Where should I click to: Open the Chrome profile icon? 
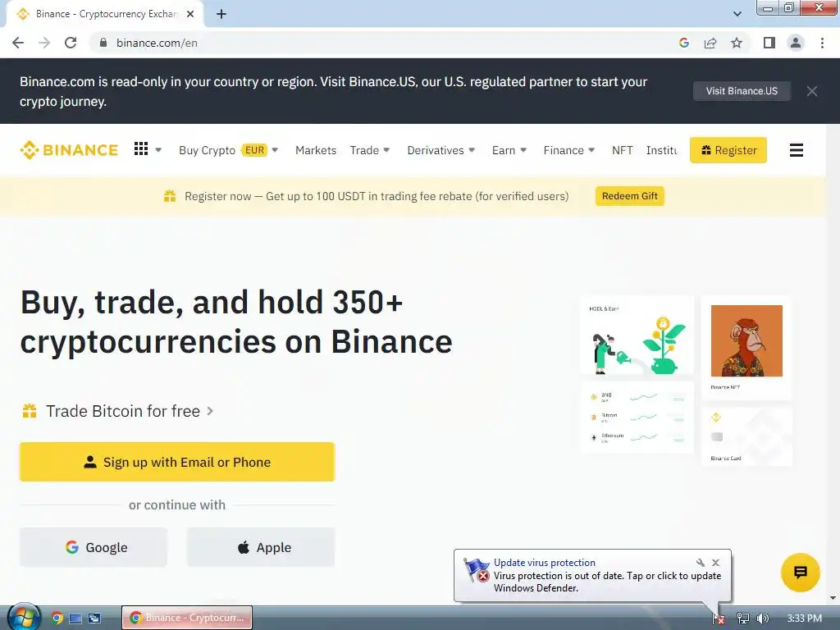(x=796, y=43)
